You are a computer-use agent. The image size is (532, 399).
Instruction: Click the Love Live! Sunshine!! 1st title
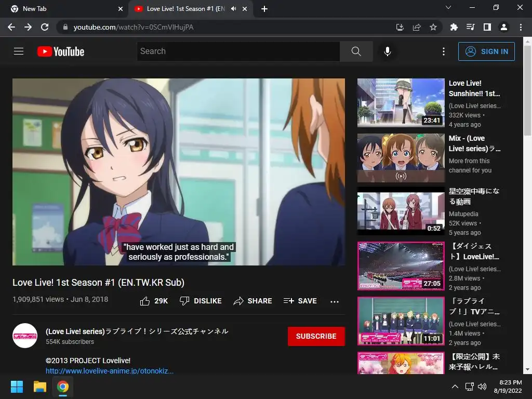[x=474, y=88]
